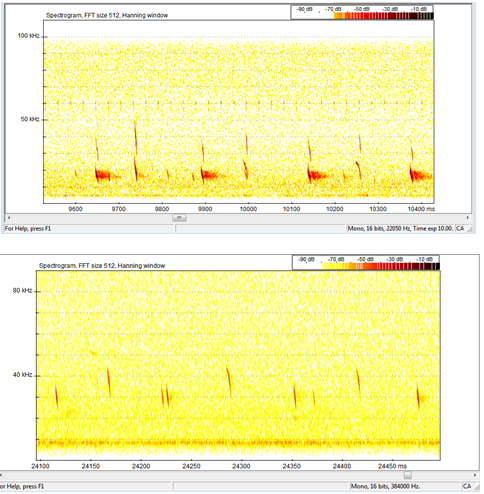
Task: Click '-50 dB' label in top window legend
Action: (x=362, y=9)
